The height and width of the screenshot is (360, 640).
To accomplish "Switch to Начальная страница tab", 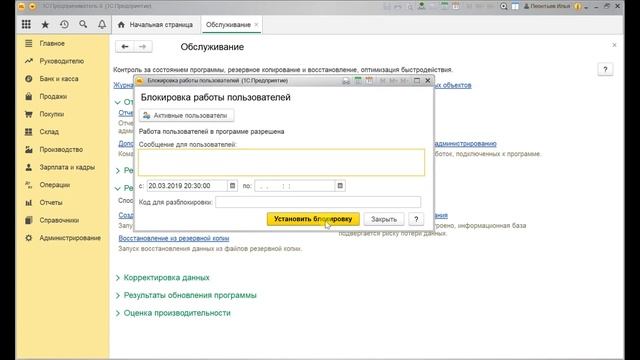I will (155, 25).
